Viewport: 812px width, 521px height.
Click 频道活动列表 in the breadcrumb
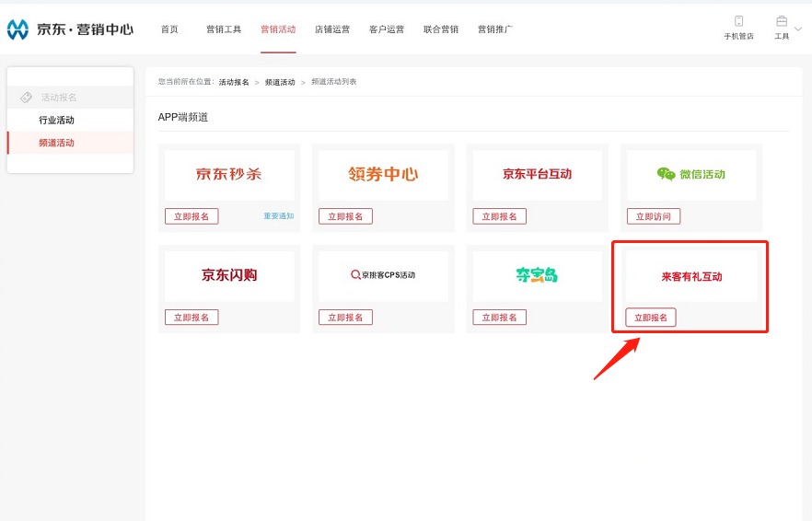pos(334,82)
